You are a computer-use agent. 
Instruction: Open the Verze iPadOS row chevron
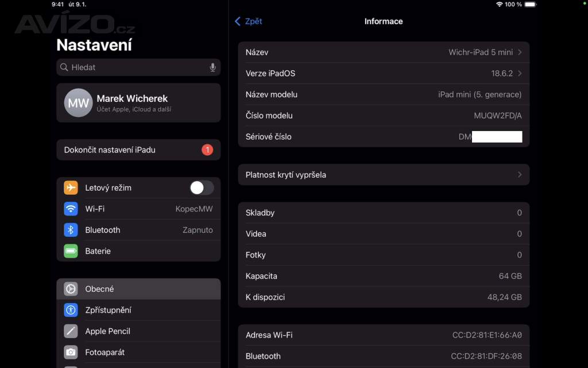tap(520, 73)
